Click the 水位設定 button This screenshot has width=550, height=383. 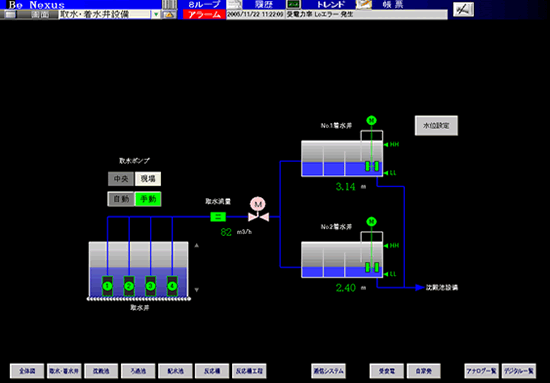click(x=436, y=126)
